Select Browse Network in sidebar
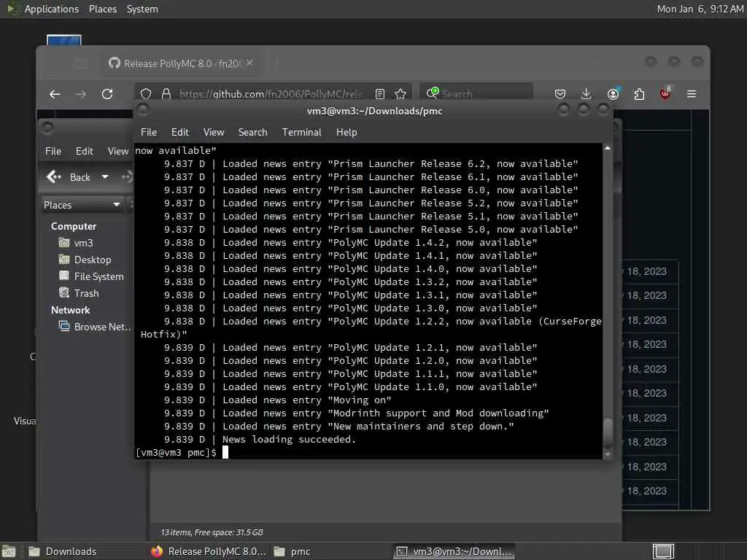The image size is (747, 560). [94, 327]
